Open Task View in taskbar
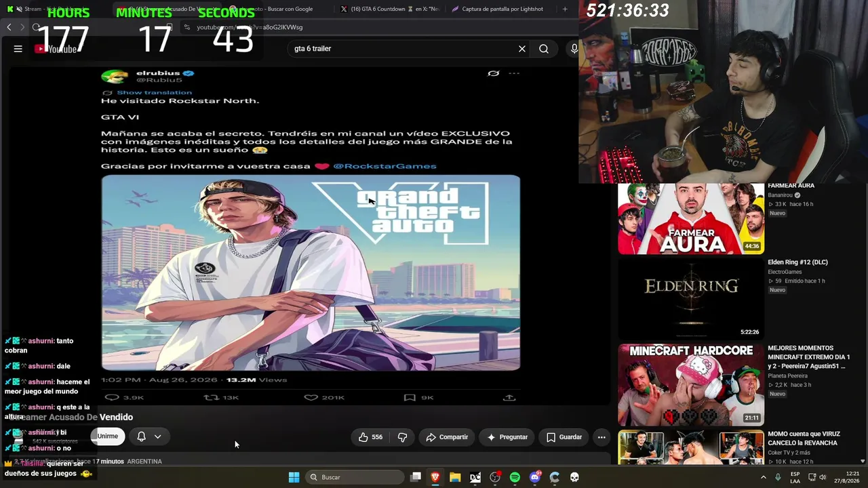This screenshot has width=868, height=488. click(416, 477)
